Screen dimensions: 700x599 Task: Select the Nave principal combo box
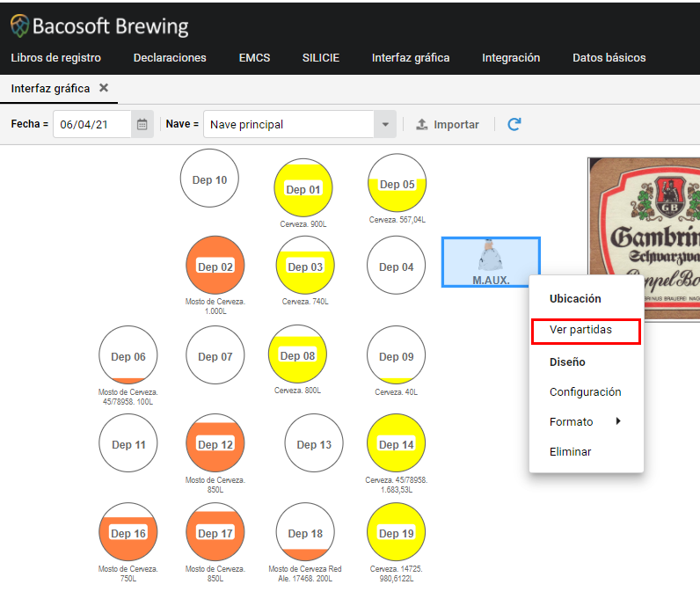300,124
